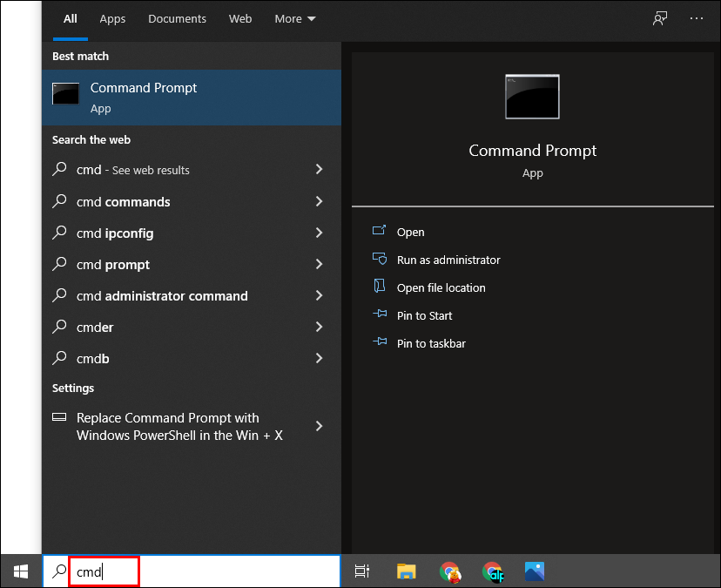Switch to the Documents search tab
The image size is (721, 588).
coord(177,18)
